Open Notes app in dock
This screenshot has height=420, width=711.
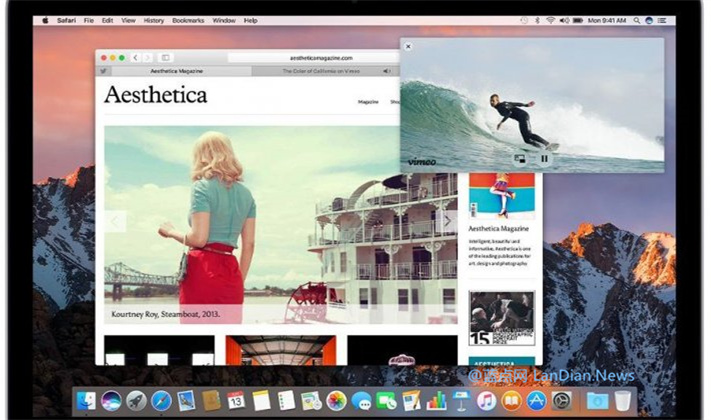coord(261,400)
